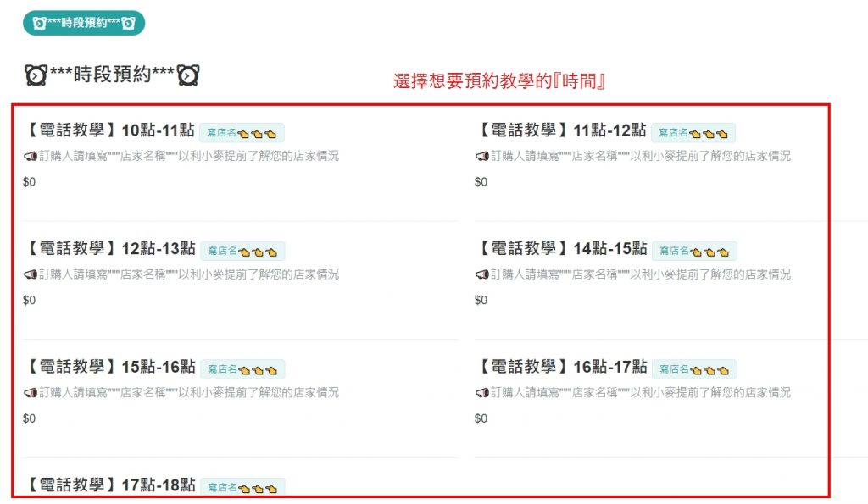The image size is (868, 504).
Task: Click megaphone icon under 10點-11點 slot
Action: [x=31, y=157]
